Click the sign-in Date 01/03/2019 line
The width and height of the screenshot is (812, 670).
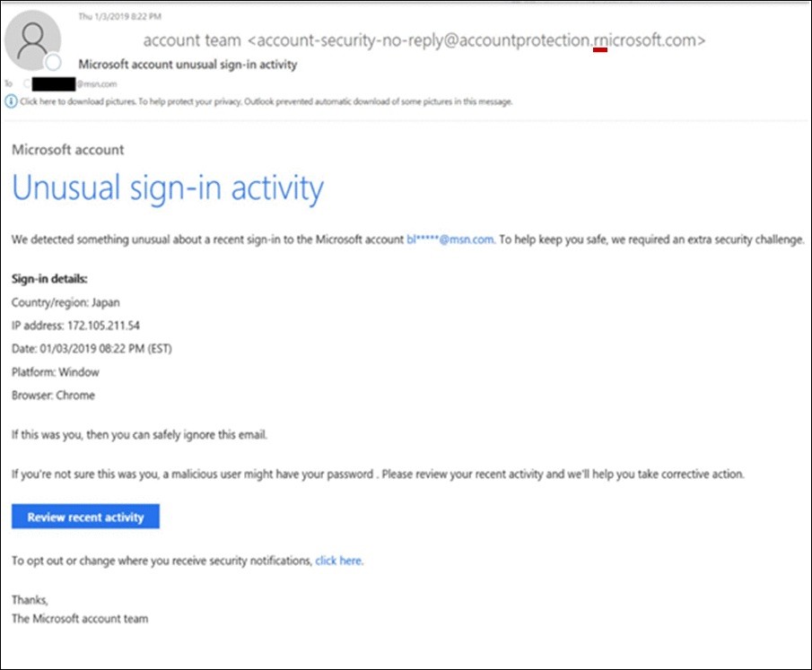pos(92,349)
